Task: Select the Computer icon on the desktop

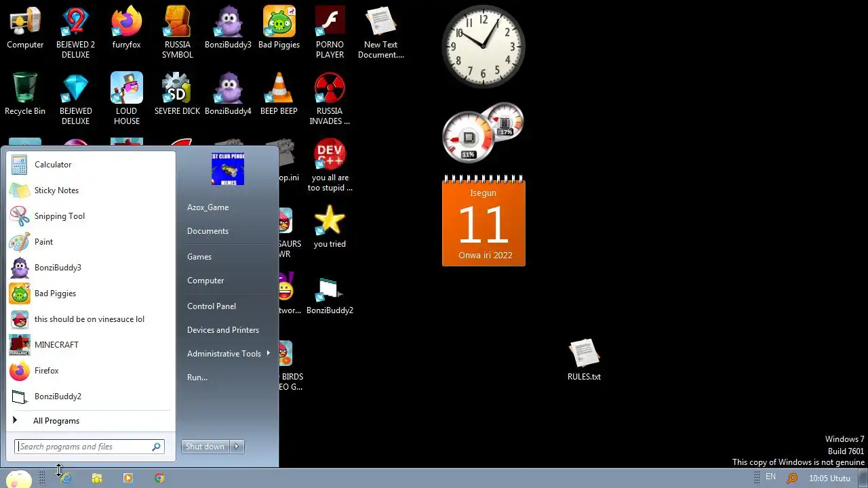Action: click(25, 28)
